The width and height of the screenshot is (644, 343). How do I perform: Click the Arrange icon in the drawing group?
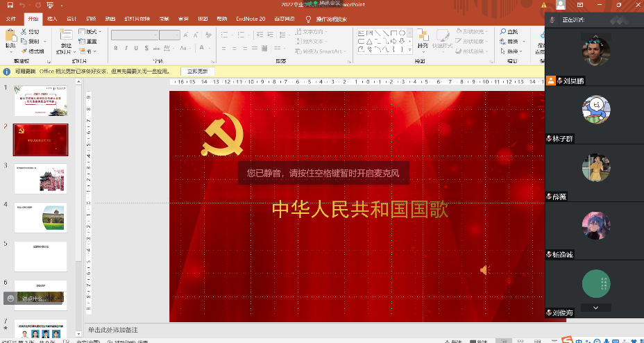click(x=423, y=36)
